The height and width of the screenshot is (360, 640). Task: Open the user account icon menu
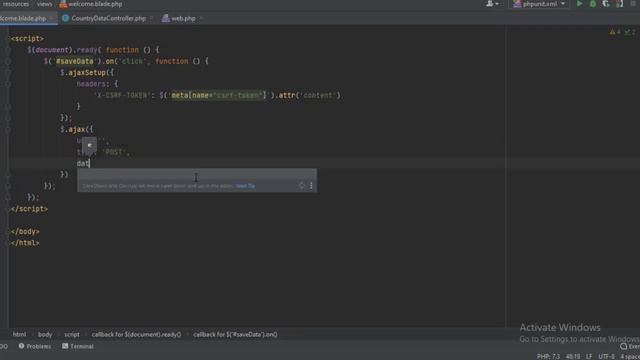click(492, 4)
